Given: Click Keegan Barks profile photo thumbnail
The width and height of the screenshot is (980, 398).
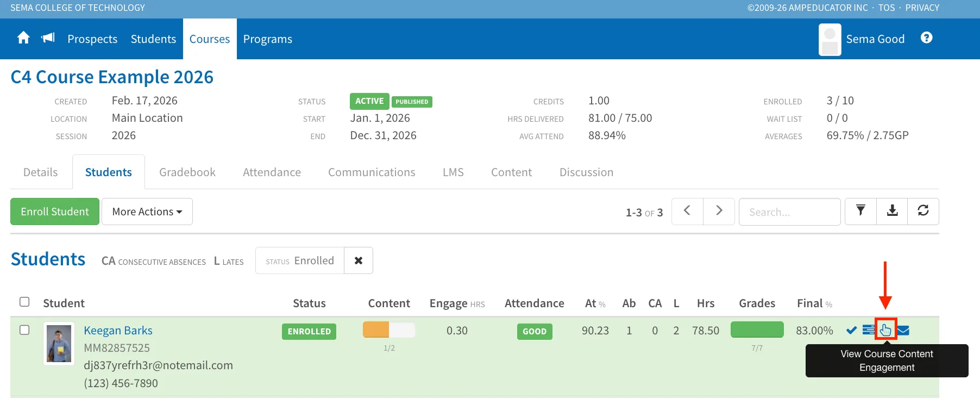Looking at the screenshot, I should coord(59,344).
